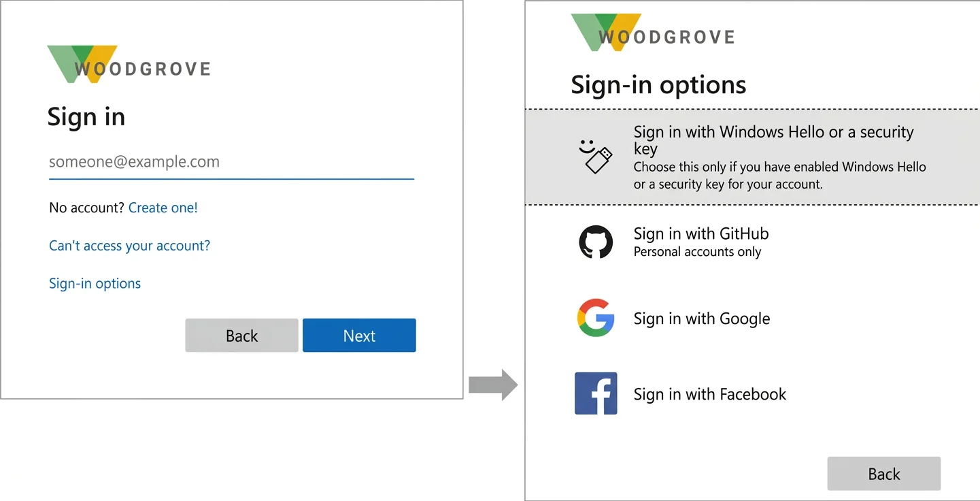This screenshot has width=980, height=501.
Task: Select Sign in with Facebook option
Action: point(751,393)
